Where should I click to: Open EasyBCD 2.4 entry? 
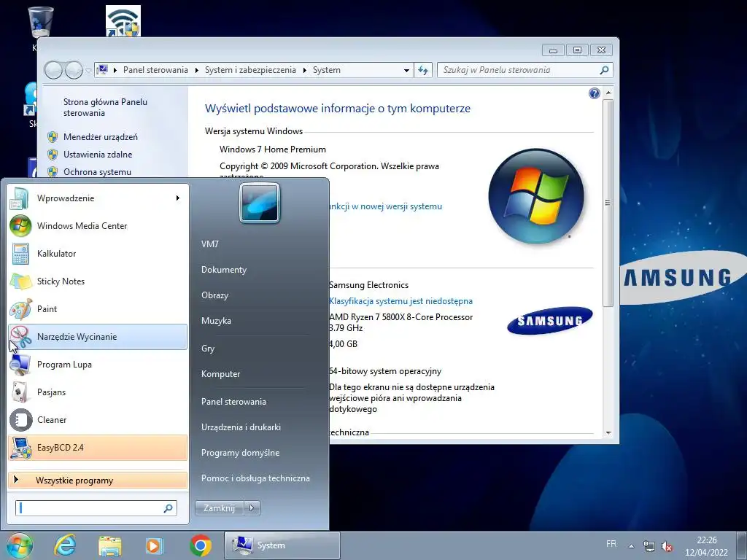click(98, 448)
